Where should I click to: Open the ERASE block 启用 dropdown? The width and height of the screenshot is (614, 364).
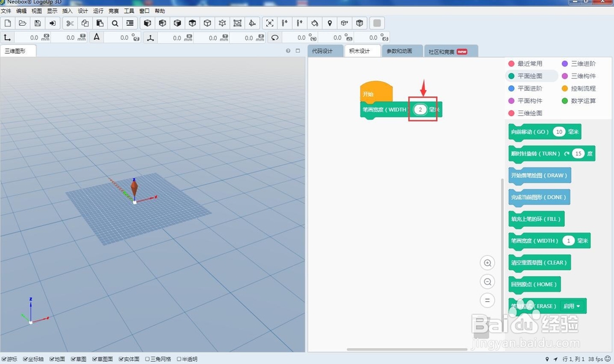572,306
